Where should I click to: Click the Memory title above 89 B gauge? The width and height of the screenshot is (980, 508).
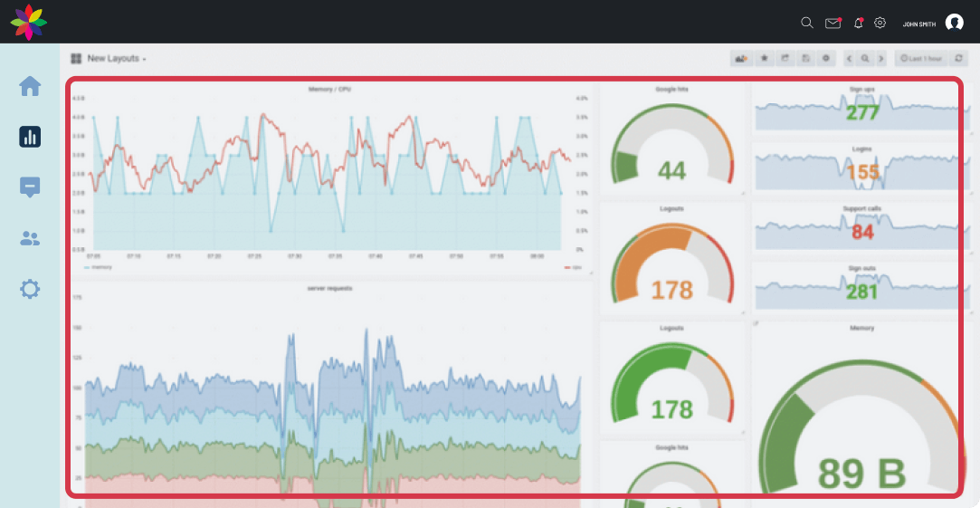pos(861,328)
